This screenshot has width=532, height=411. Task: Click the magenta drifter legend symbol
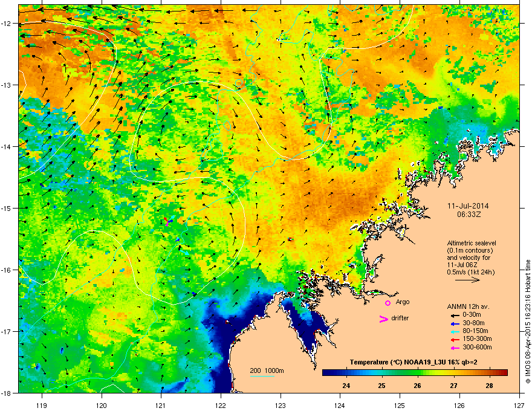[x=383, y=319]
